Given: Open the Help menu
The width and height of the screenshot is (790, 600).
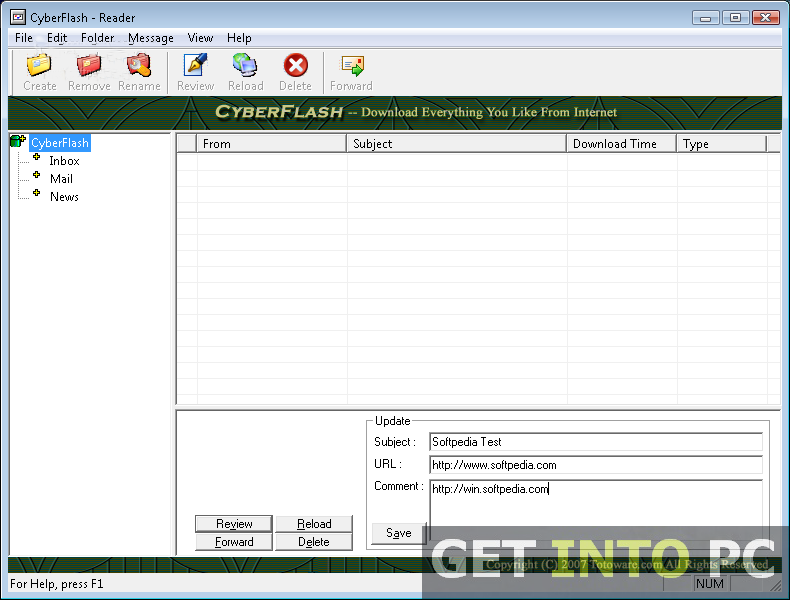Looking at the screenshot, I should 239,38.
